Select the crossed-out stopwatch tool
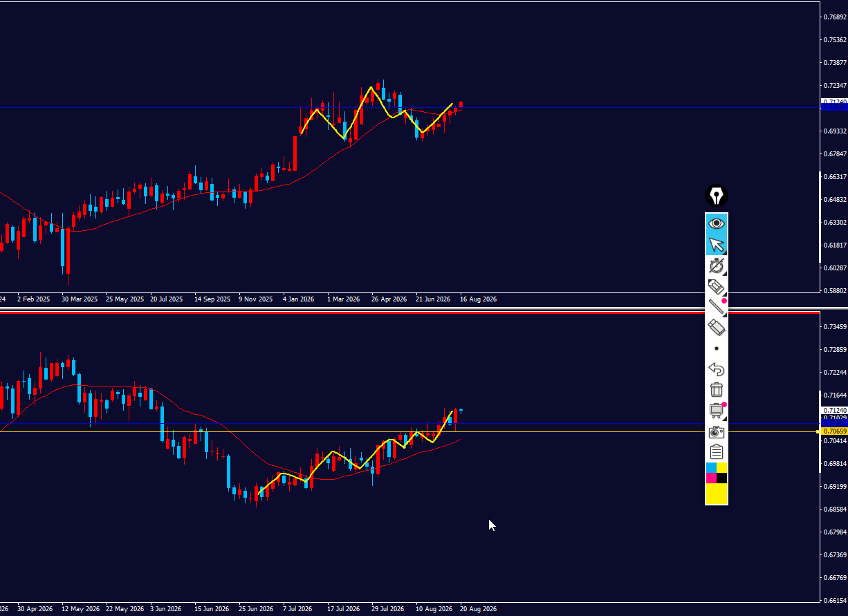The height and width of the screenshot is (616, 848). pyautogui.click(x=717, y=265)
